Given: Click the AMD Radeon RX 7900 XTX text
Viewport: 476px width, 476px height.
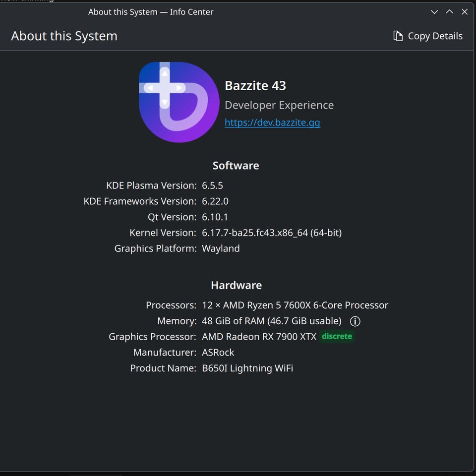Looking at the screenshot, I should click(x=259, y=337).
